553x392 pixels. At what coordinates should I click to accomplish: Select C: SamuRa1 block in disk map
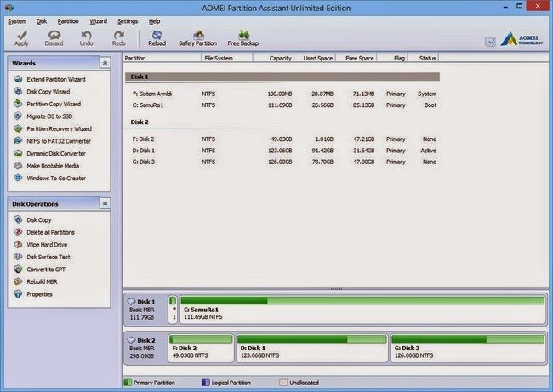point(362,310)
